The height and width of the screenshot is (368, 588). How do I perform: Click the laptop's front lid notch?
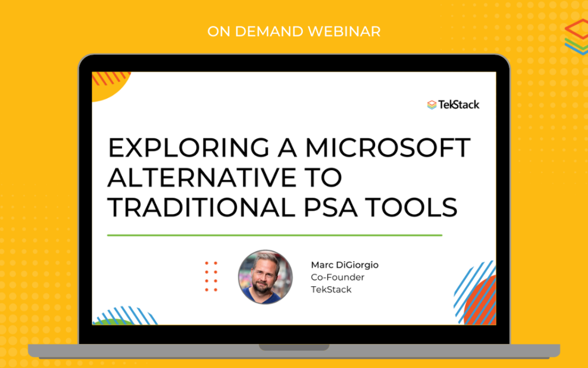(294, 347)
